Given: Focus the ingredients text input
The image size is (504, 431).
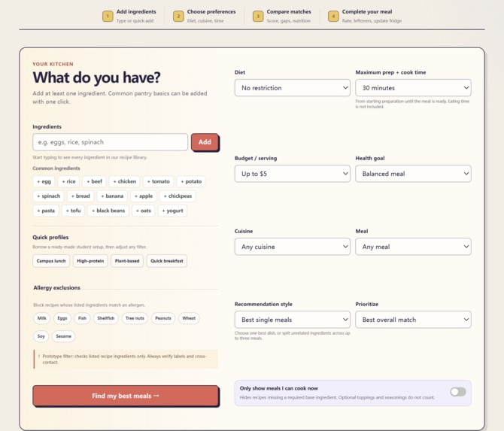Looking at the screenshot, I should pyautogui.click(x=111, y=142).
